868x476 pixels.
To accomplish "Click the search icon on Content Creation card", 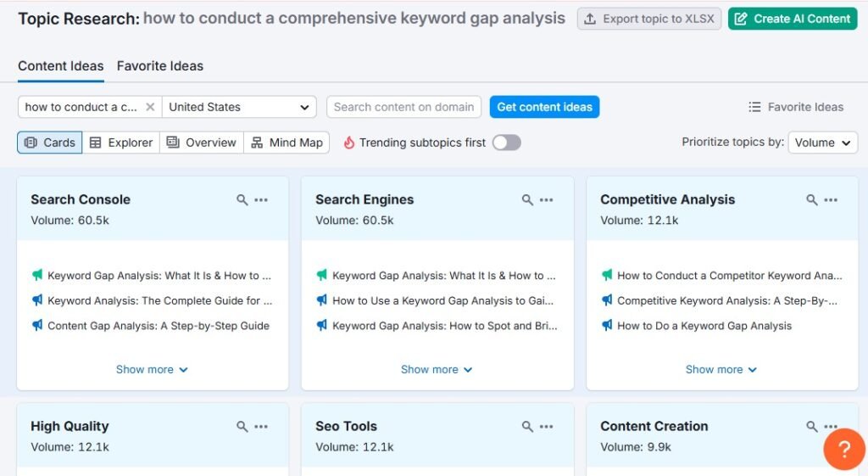I will 811,427.
